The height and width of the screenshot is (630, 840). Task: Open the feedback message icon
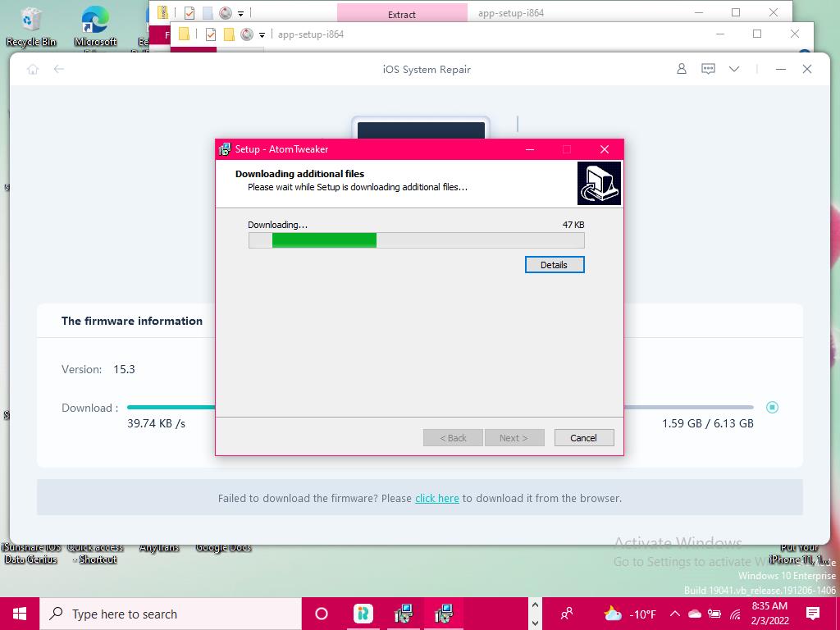pyautogui.click(x=708, y=70)
